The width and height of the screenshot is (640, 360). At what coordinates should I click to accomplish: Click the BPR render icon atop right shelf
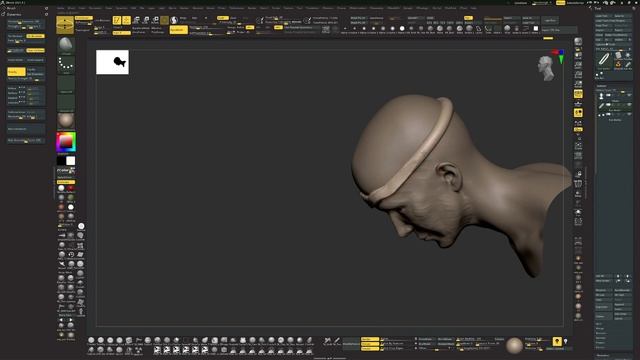click(x=578, y=42)
